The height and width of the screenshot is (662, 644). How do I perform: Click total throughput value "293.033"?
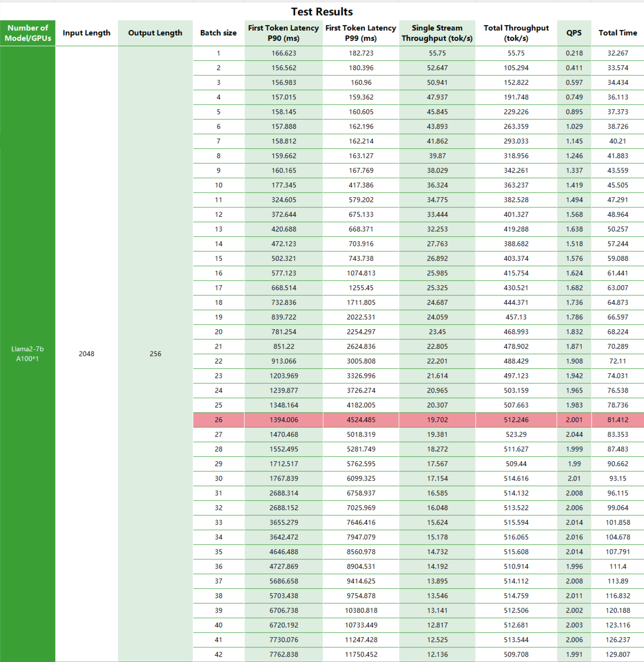(516, 141)
